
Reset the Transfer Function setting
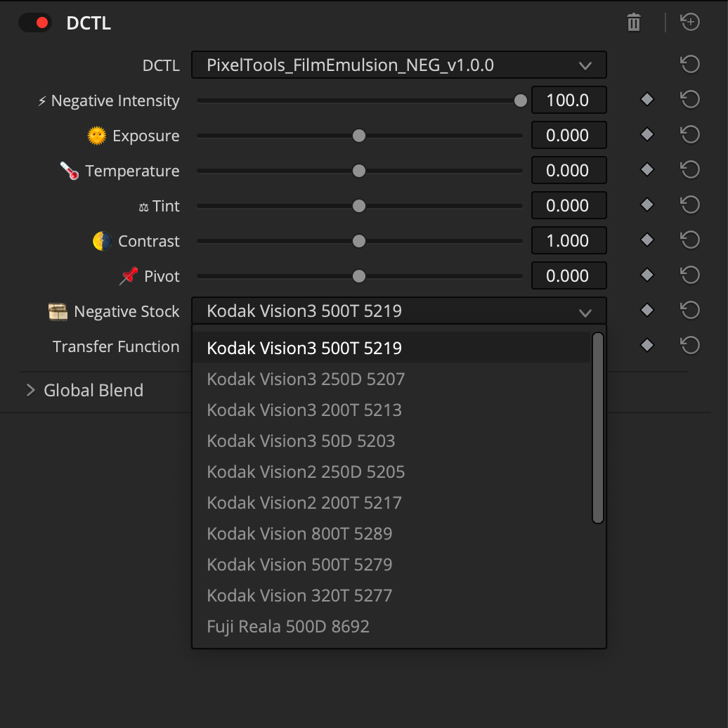click(689, 345)
